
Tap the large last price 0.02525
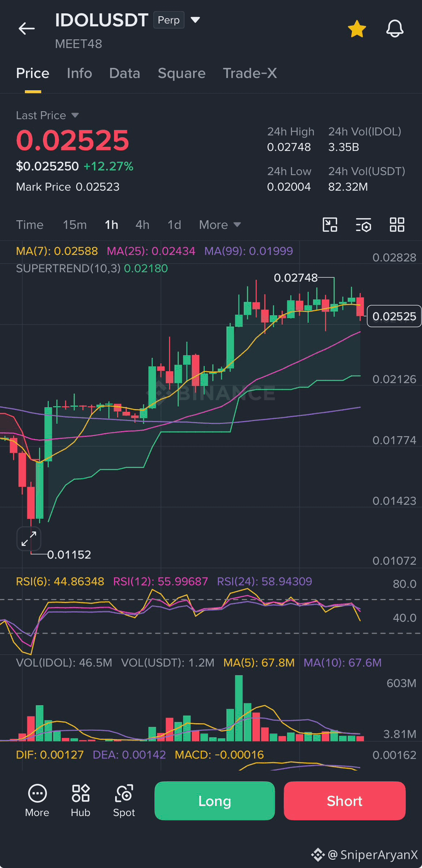(x=72, y=141)
